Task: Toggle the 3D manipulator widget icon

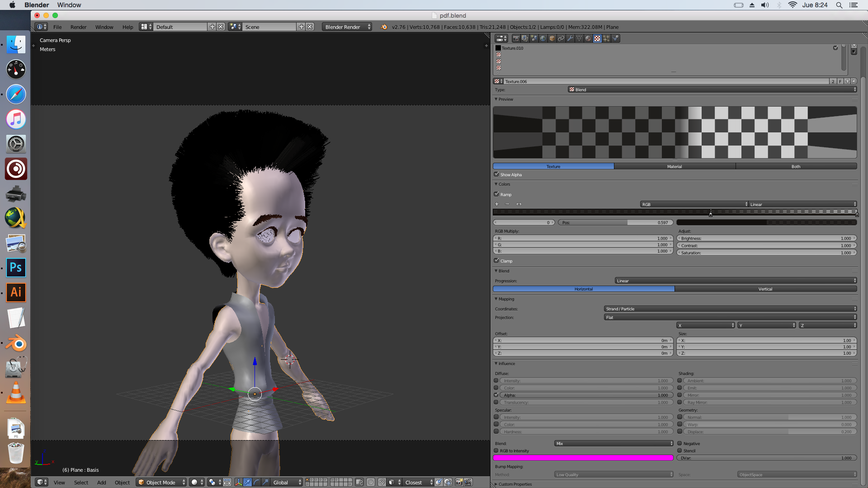Action: 238,482
